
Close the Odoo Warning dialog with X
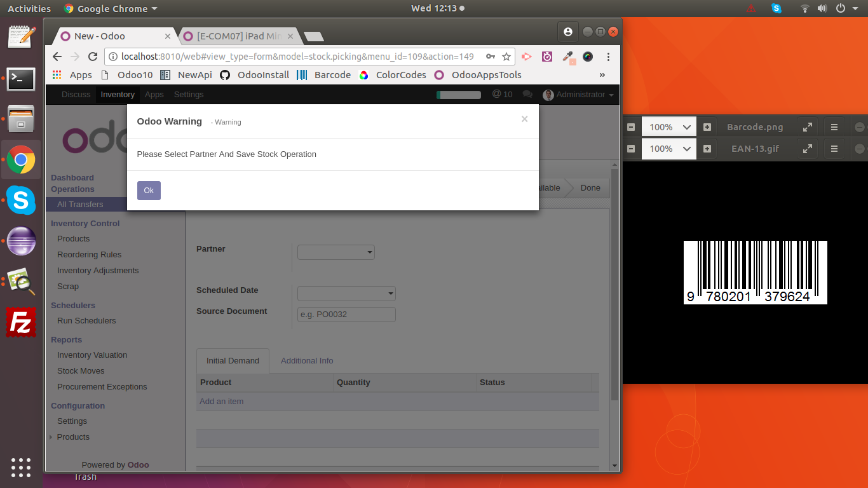[524, 119]
